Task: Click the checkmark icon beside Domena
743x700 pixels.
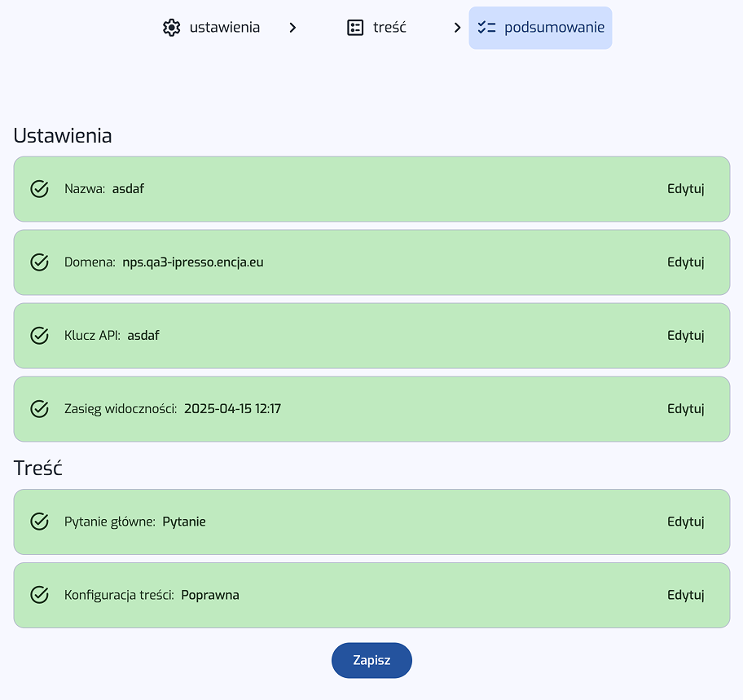Action: coord(39,262)
